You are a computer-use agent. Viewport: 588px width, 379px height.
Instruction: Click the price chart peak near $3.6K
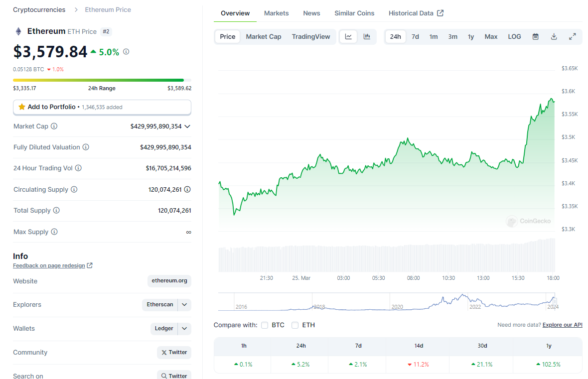tap(551, 99)
